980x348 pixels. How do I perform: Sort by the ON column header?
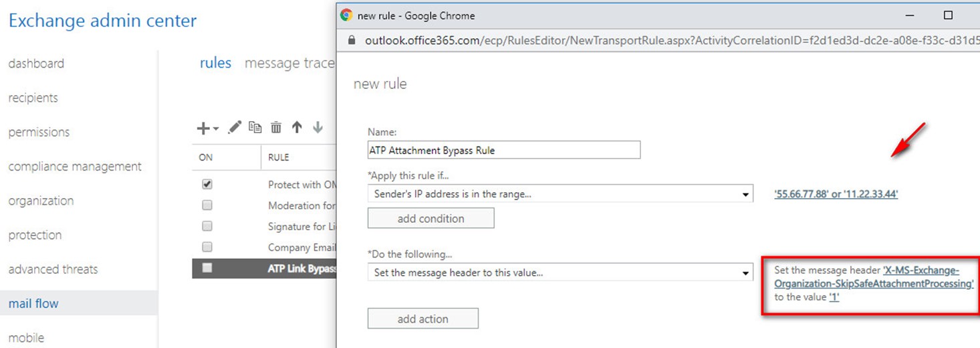(x=206, y=157)
